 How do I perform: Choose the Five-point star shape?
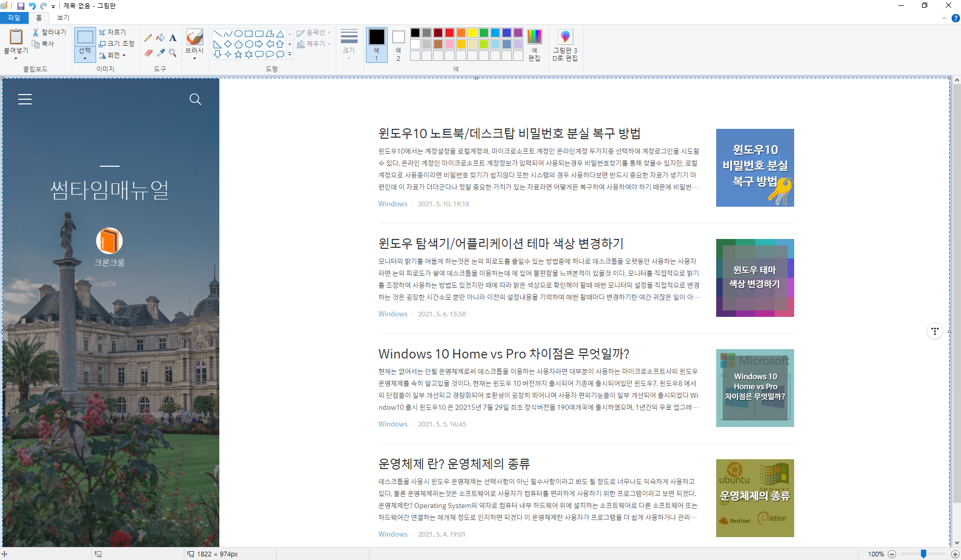pos(239,54)
